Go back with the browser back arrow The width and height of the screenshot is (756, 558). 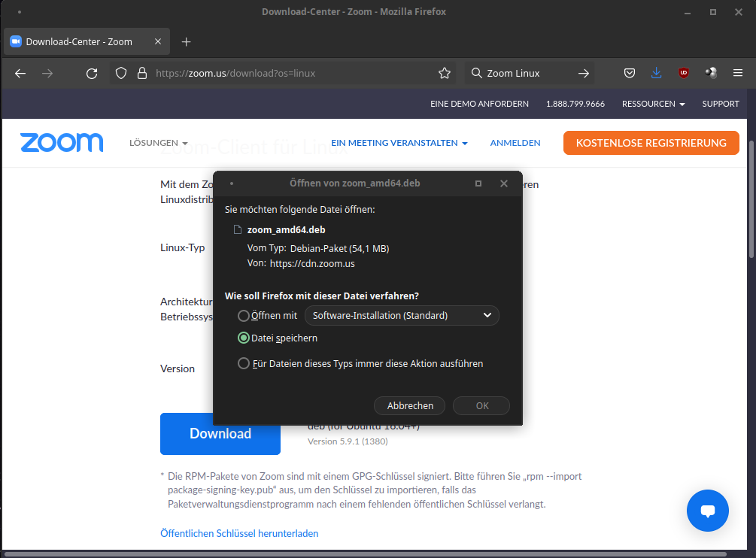[x=20, y=73]
